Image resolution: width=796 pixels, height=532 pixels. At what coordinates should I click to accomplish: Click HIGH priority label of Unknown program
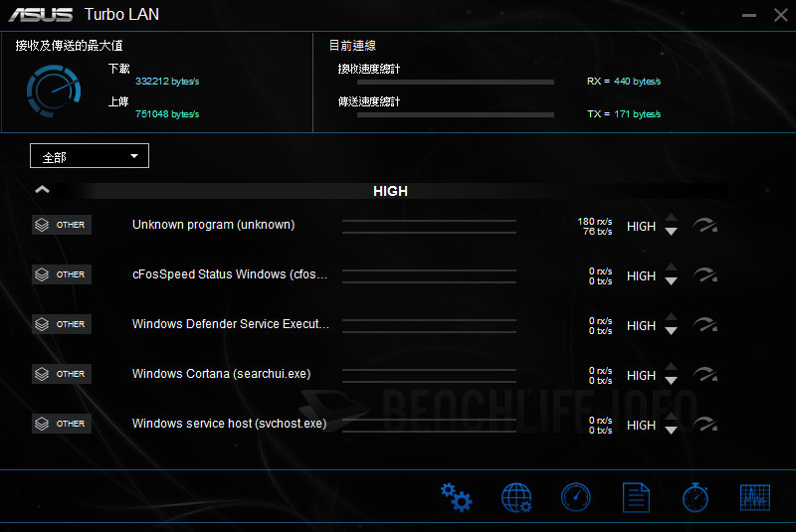point(641,226)
